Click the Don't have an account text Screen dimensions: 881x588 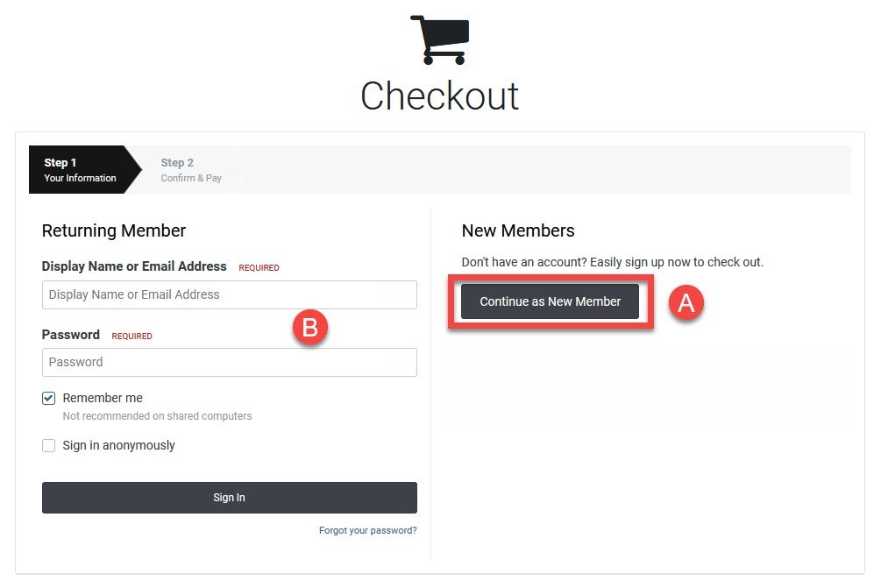pos(613,262)
